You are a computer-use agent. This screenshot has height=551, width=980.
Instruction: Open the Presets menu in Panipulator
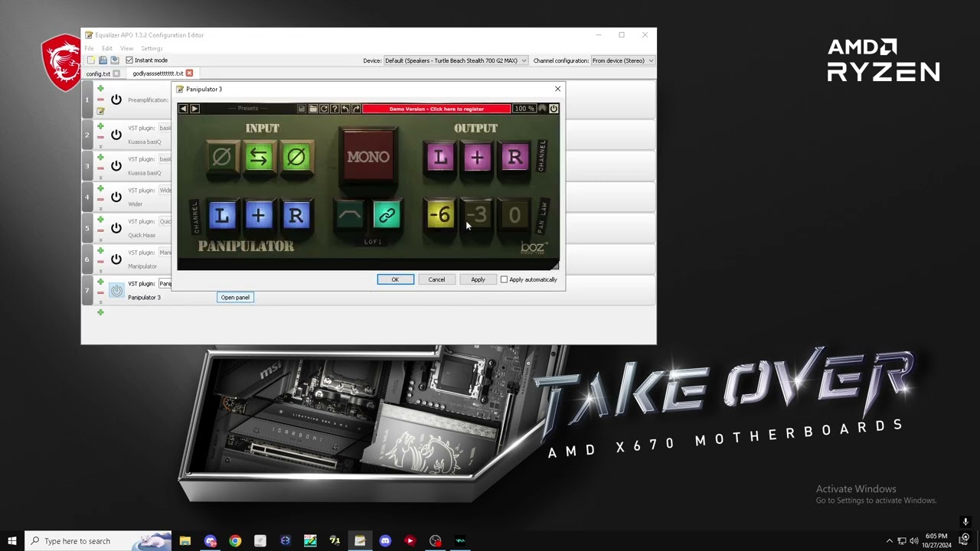(248, 109)
